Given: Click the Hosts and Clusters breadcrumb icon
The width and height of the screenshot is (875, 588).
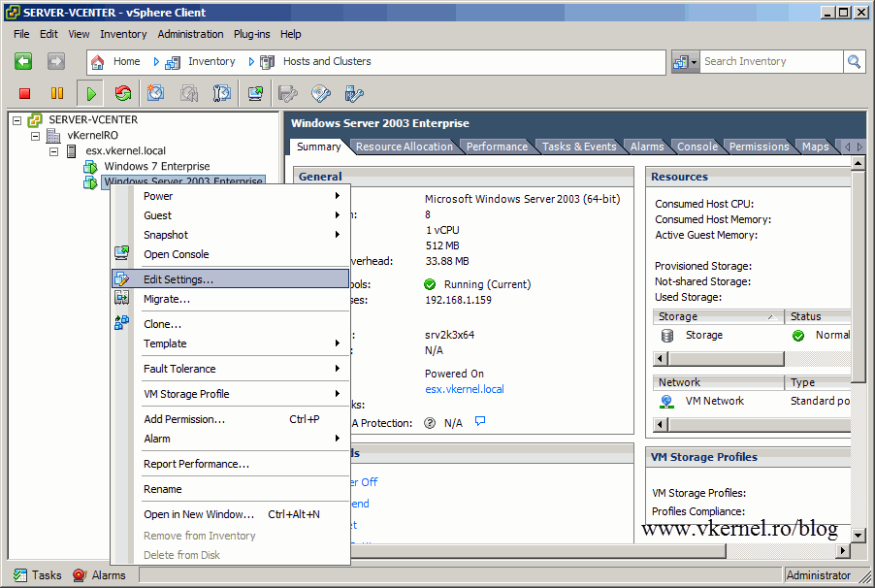Looking at the screenshot, I should pyautogui.click(x=268, y=62).
